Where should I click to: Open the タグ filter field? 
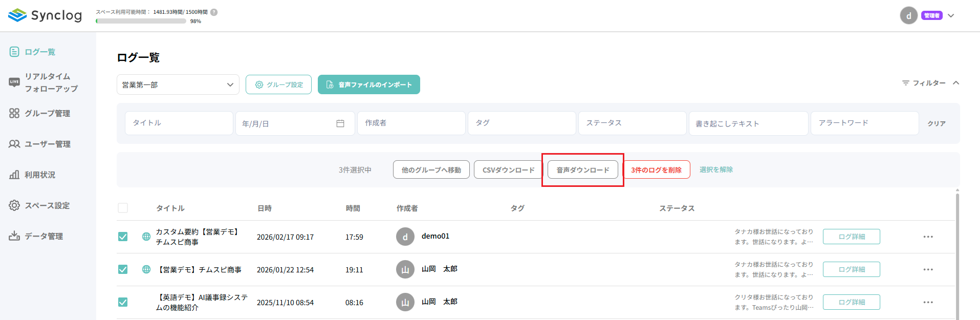[x=522, y=123]
